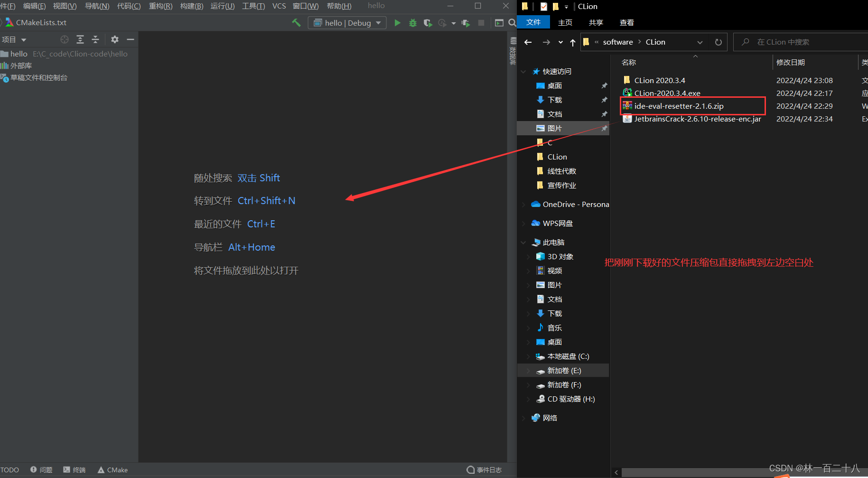Click the Explorer refresh icon
This screenshot has height=478, width=868.
tap(719, 42)
